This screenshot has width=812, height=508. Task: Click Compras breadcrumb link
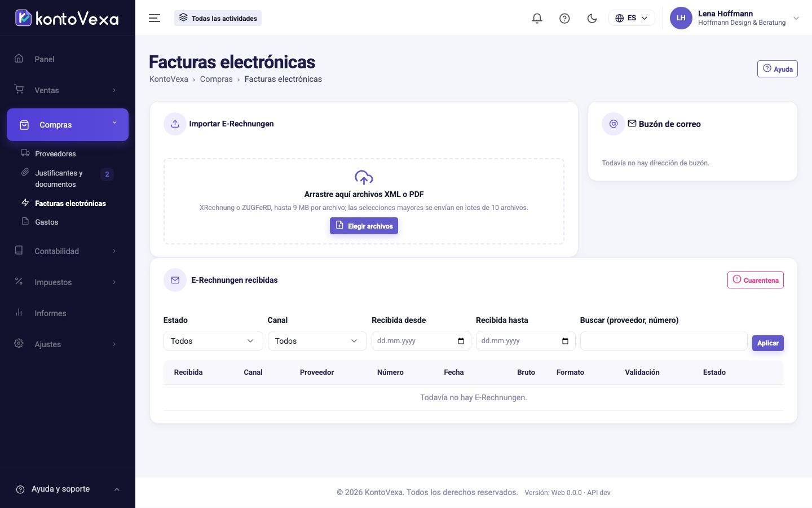click(216, 79)
